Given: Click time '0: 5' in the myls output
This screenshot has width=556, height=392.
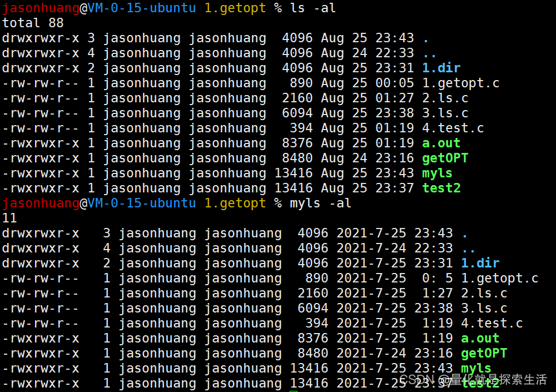Looking at the screenshot, I should pos(438,279).
